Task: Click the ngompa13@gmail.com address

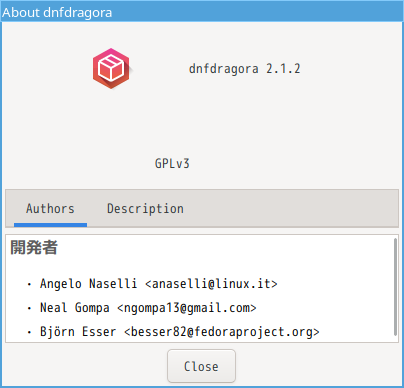Action: pyautogui.click(x=187, y=308)
